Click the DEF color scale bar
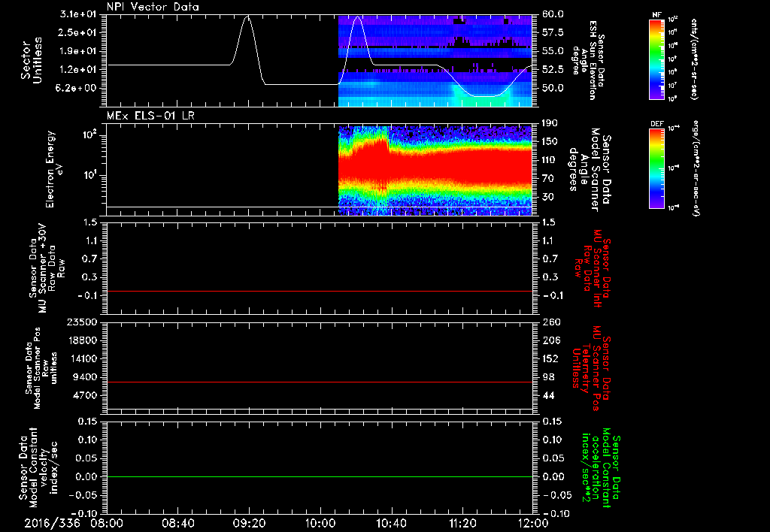The height and width of the screenshot is (532, 770). 657,168
